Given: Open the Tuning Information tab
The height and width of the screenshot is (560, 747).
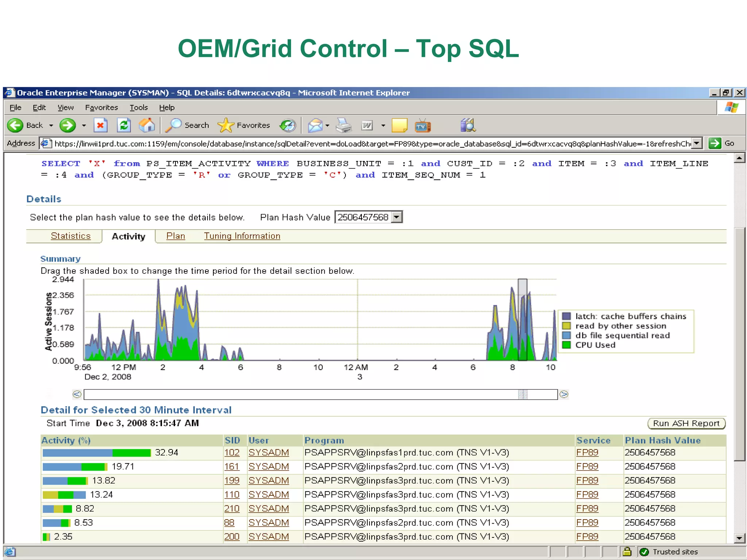Looking at the screenshot, I should tap(242, 236).
